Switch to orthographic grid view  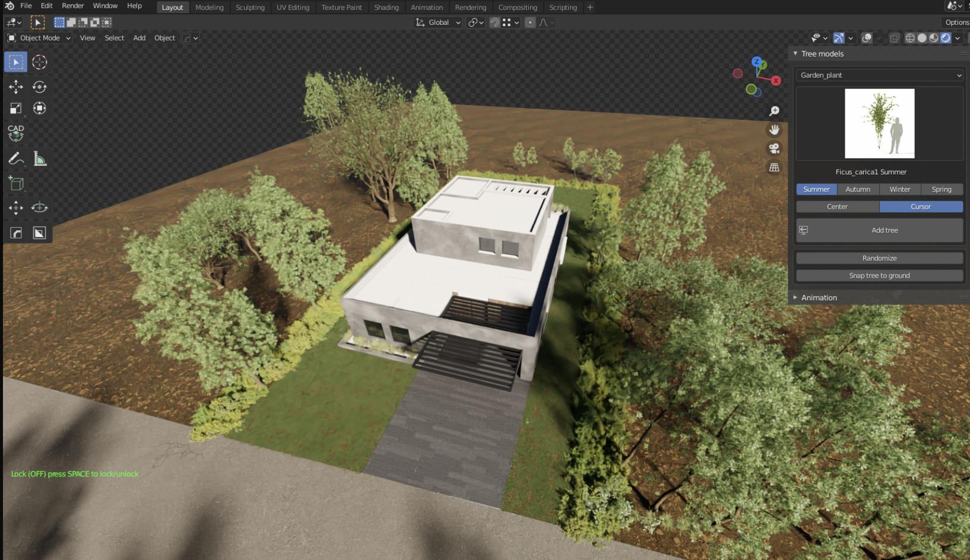[774, 167]
